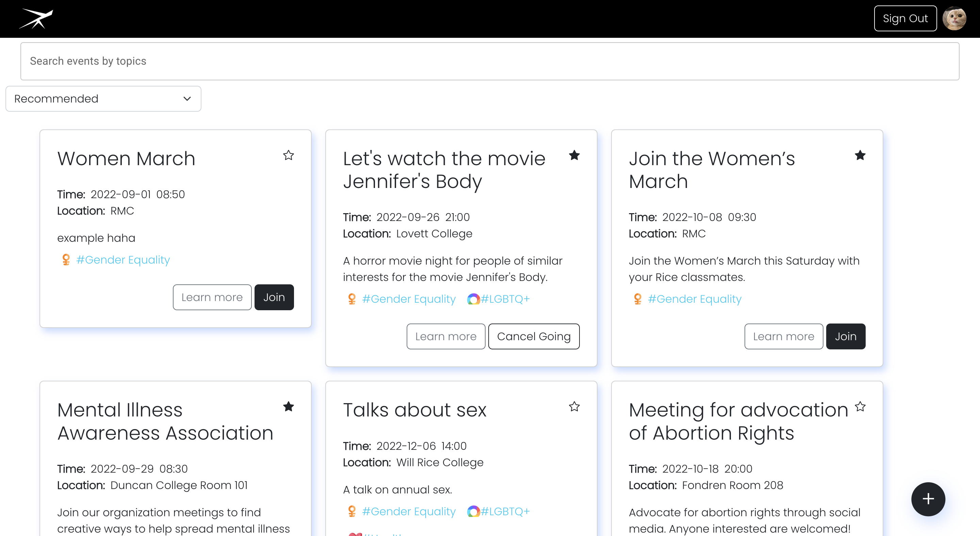Unstar Mental Illness Awareness Association event
This screenshot has height=536, width=980.
pos(288,407)
